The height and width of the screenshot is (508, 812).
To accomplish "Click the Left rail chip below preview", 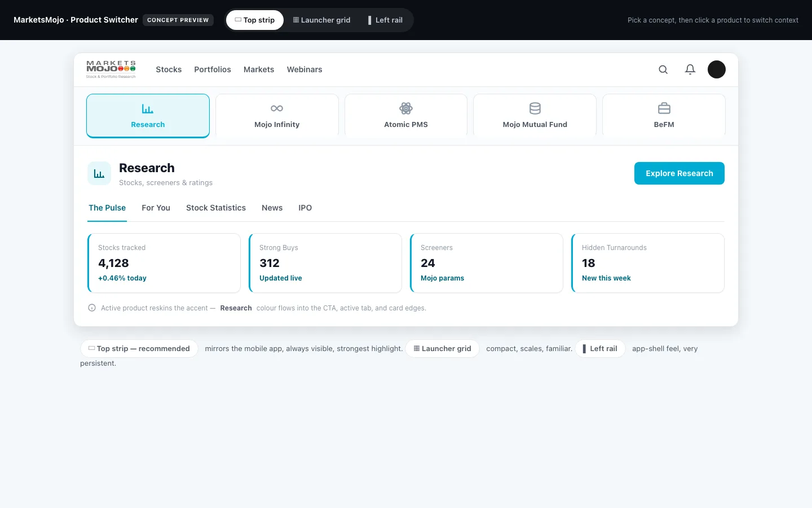I will tap(600, 349).
